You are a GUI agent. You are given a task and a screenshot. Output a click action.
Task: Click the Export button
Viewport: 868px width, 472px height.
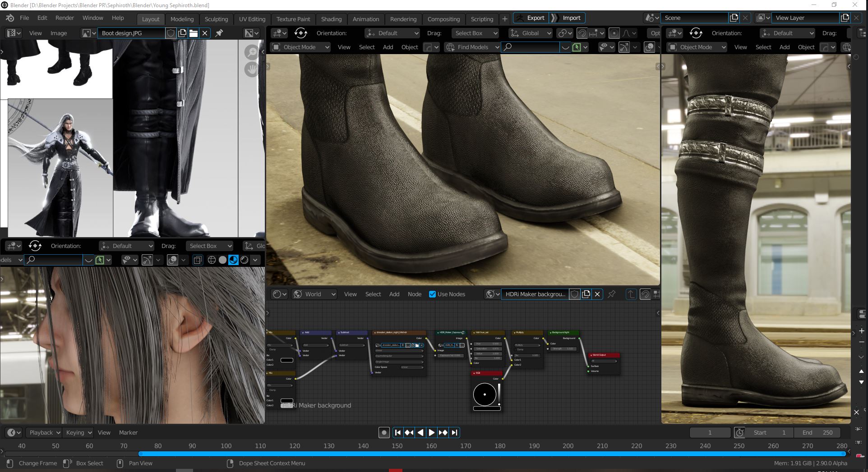coord(531,18)
